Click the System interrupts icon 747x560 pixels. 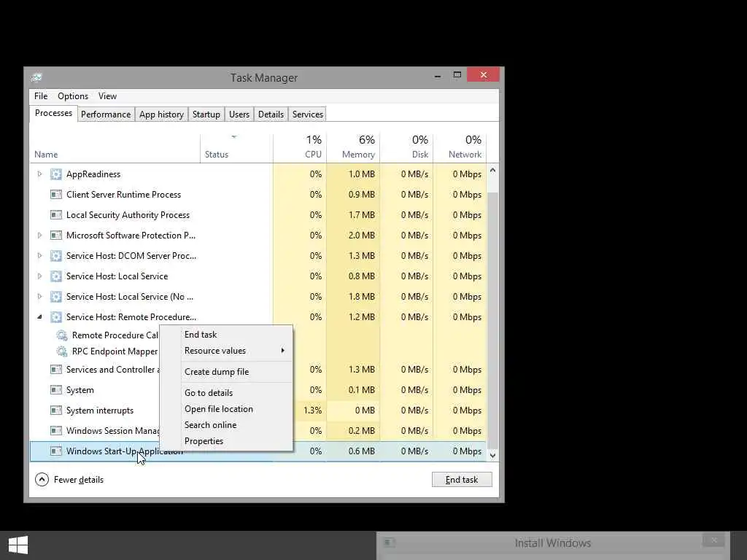pyautogui.click(x=55, y=411)
